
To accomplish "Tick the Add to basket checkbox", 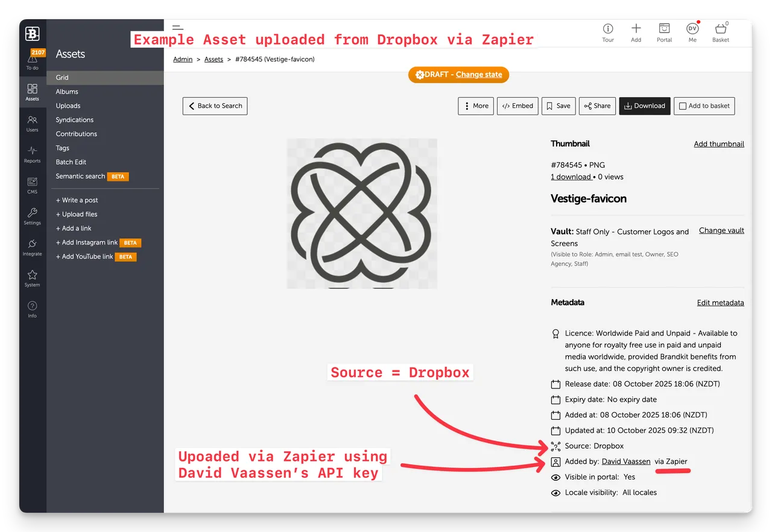I will coord(683,106).
